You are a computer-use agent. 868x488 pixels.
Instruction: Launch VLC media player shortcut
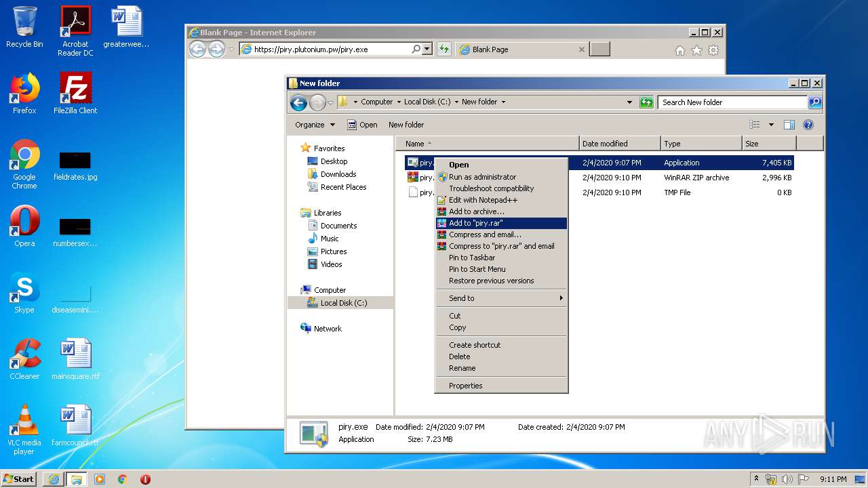pos(24,430)
